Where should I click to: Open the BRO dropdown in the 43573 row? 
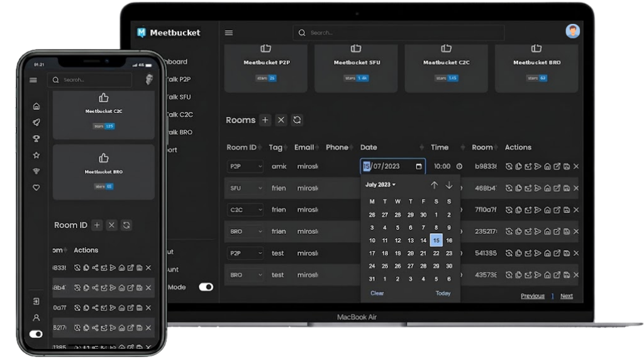click(x=245, y=275)
